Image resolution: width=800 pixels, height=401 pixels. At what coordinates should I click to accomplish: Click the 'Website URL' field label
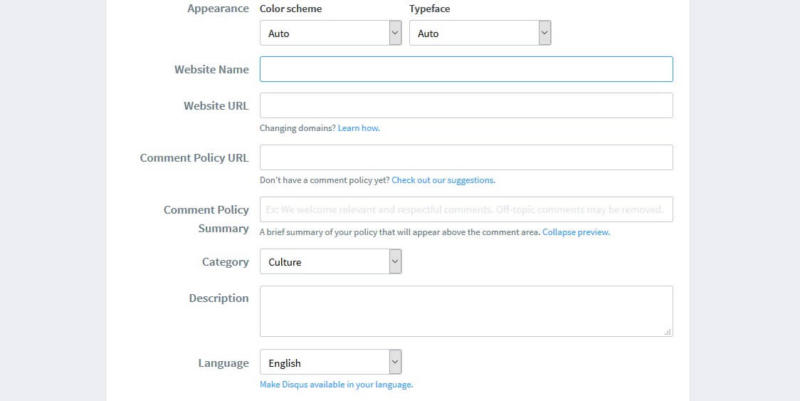coord(216,106)
